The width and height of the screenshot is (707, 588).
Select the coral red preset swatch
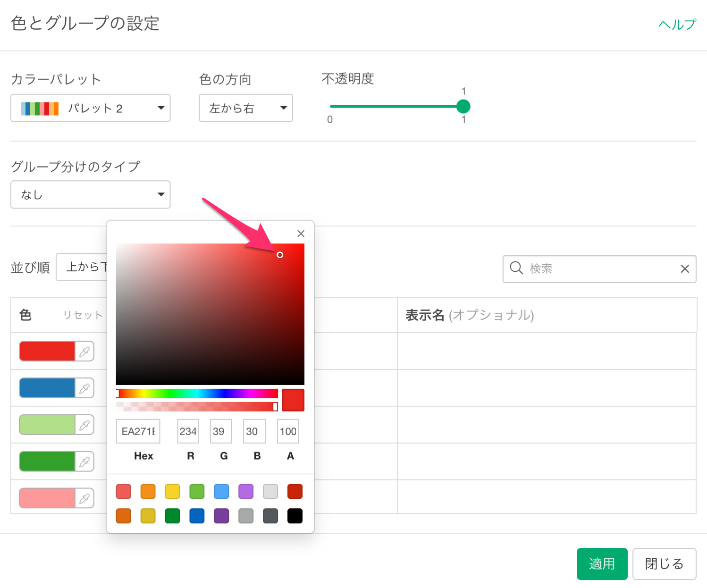pyautogui.click(x=124, y=491)
